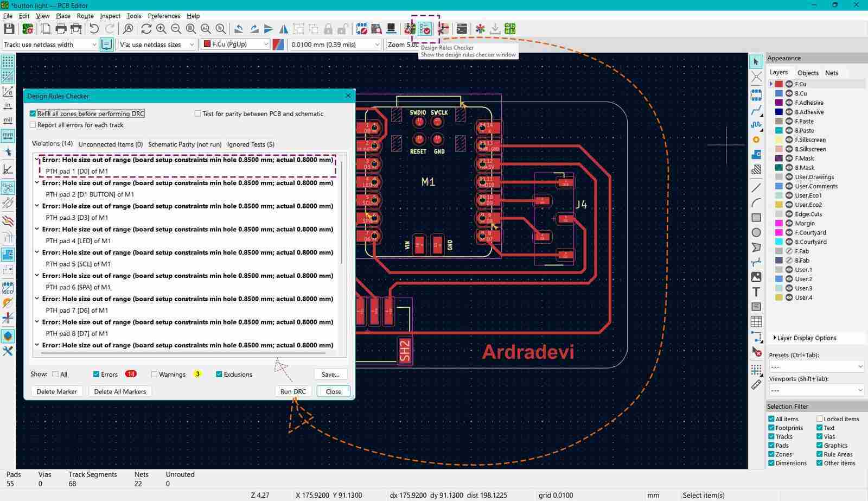Run DRC from the dialog

292,391
